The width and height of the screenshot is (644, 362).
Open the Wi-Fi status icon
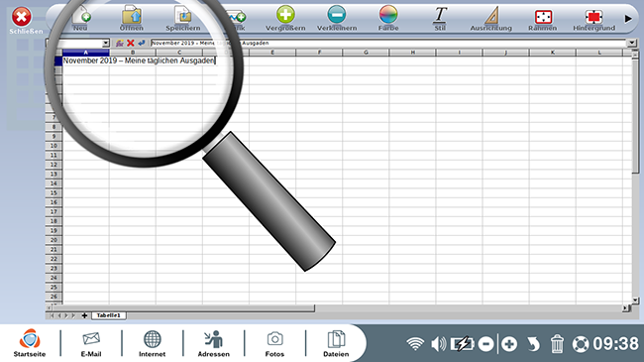click(x=415, y=344)
